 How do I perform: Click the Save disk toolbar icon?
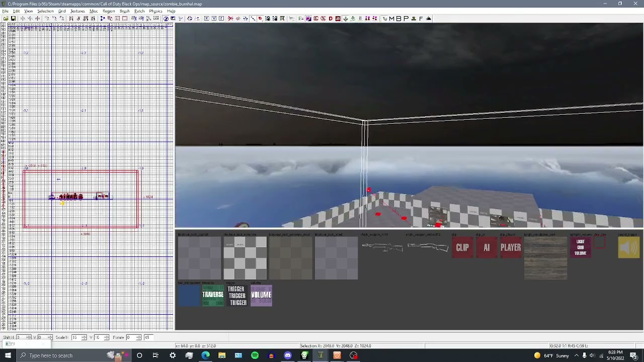pos(13,19)
